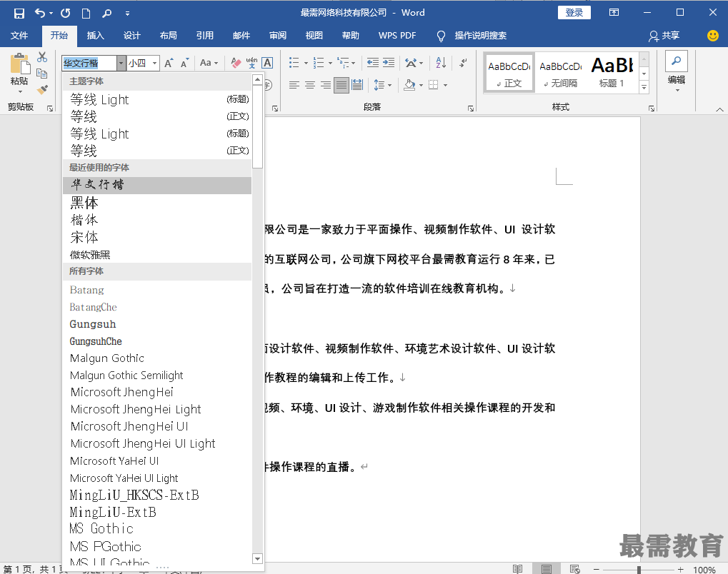
Task: Align text to the left
Action: [x=294, y=85]
